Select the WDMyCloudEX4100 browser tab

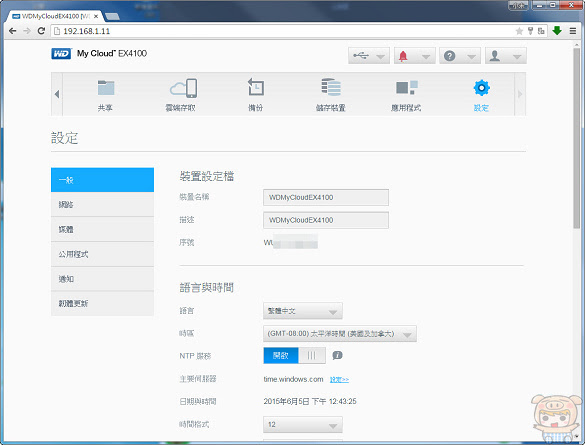(54, 16)
